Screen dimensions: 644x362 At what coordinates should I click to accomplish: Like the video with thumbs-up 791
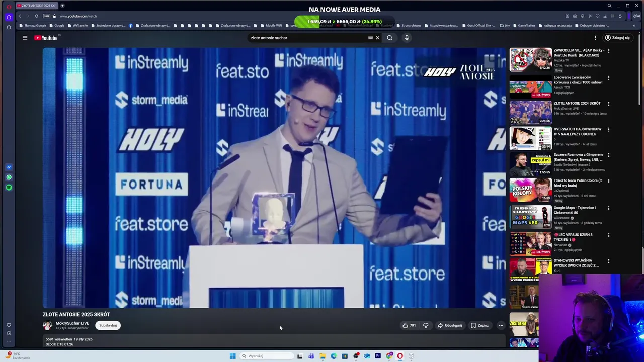pyautogui.click(x=409, y=325)
